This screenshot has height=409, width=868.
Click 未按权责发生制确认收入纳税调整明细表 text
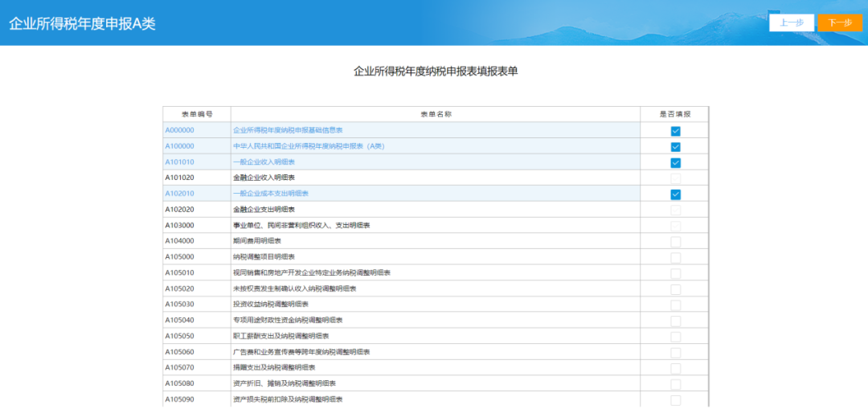pos(294,289)
